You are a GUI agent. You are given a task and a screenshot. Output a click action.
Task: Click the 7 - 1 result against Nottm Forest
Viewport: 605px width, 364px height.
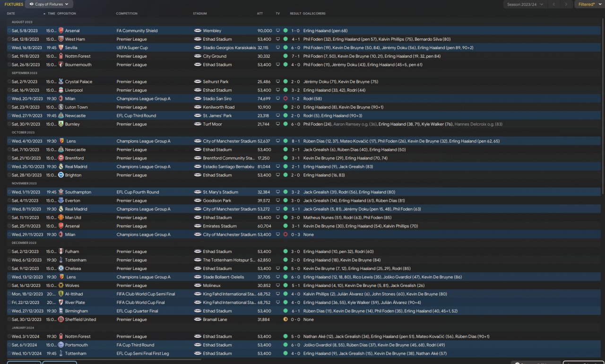pos(295,56)
